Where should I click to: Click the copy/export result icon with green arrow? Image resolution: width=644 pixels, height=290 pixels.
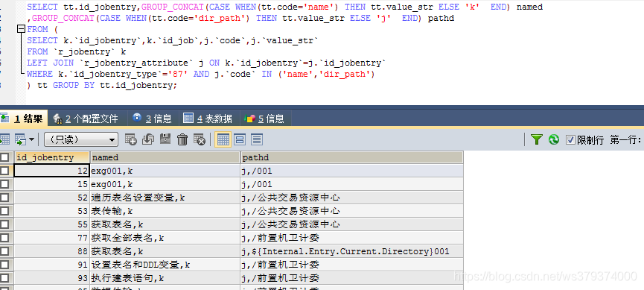click(21, 140)
